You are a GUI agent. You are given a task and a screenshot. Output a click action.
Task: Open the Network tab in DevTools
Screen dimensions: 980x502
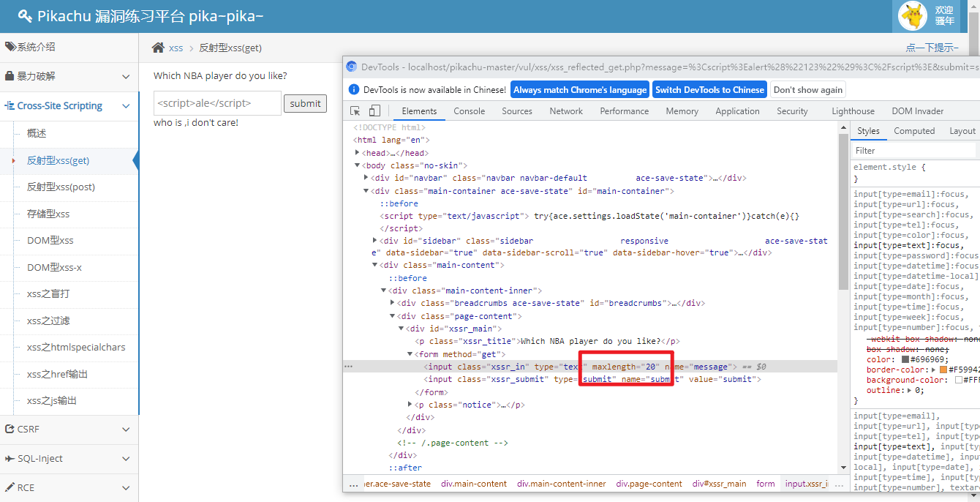[x=566, y=111]
